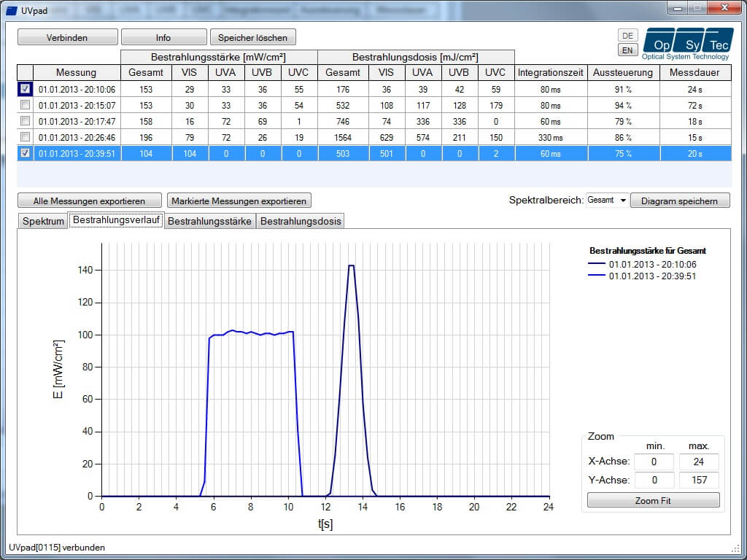
Task: Check the measurement from 20:15:07
Action: coord(26,105)
